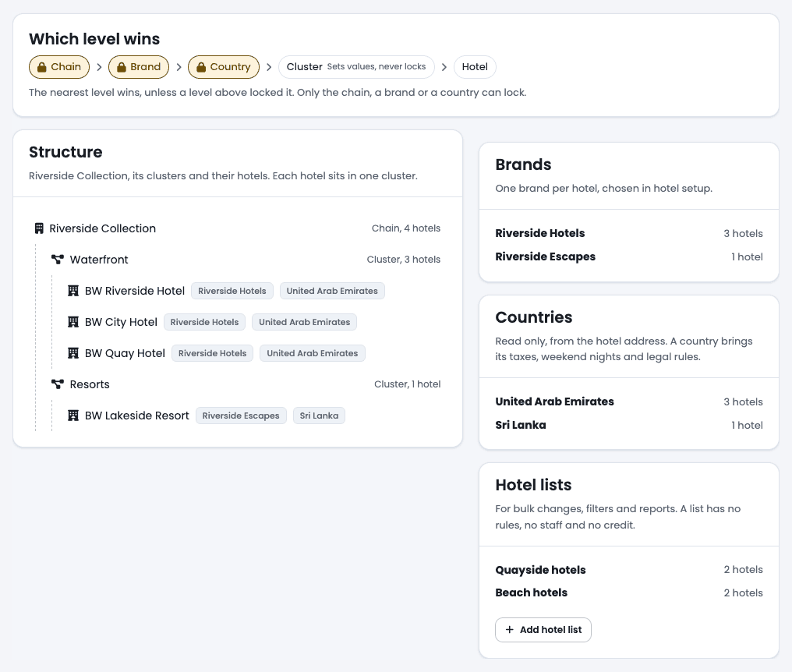The height and width of the screenshot is (672, 792).
Task: Click the Waterfront cluster icon
Action: click(58, 259)
